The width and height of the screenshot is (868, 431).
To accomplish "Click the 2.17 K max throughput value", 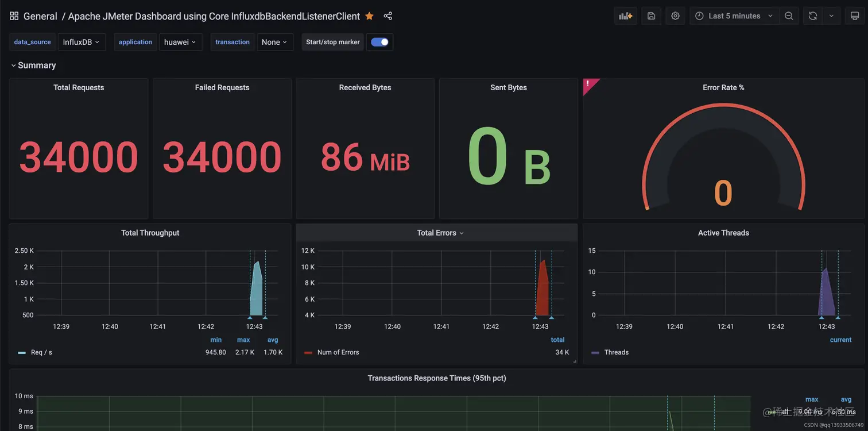I will pyautogui.click(x=245, y=352).
